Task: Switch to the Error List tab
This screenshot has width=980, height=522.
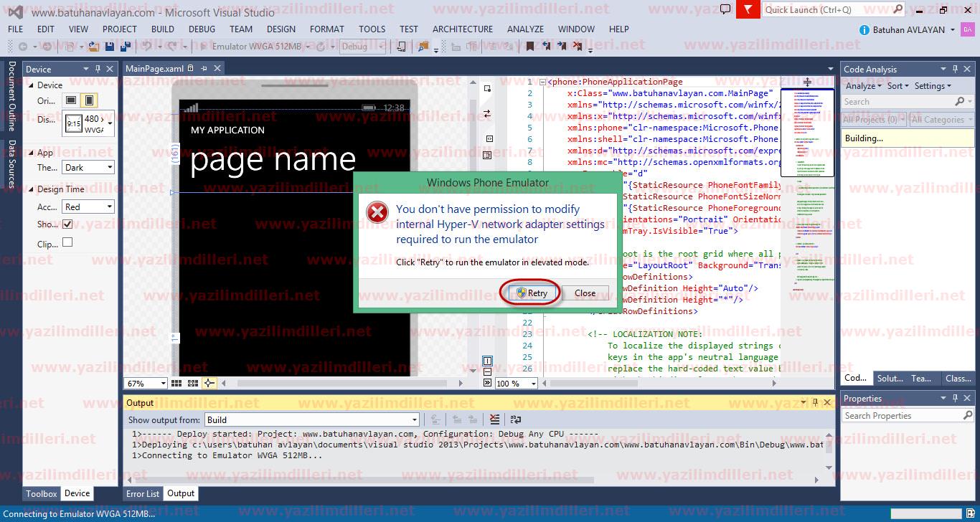Action: tap(143, 493)
